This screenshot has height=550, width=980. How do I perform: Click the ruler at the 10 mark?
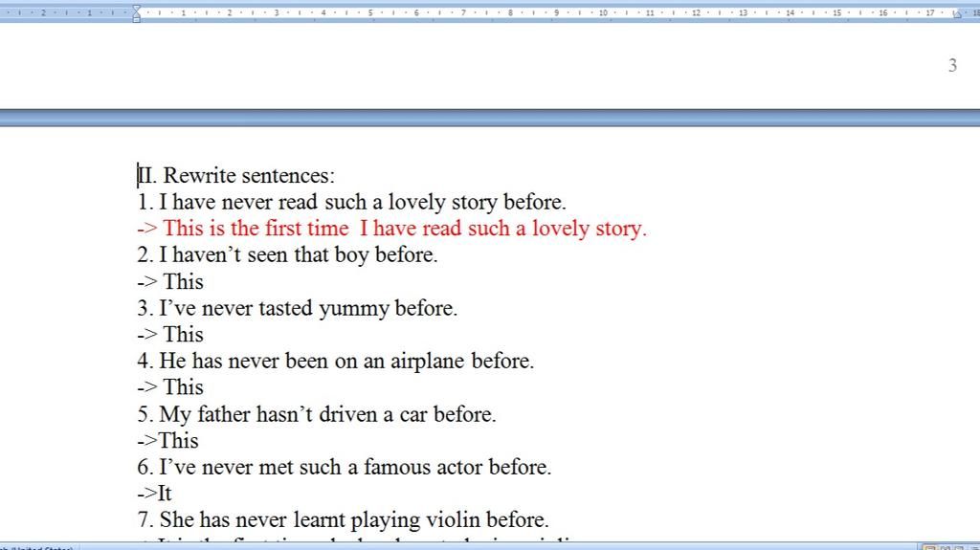pyautogui.click(x=603, y=12)
